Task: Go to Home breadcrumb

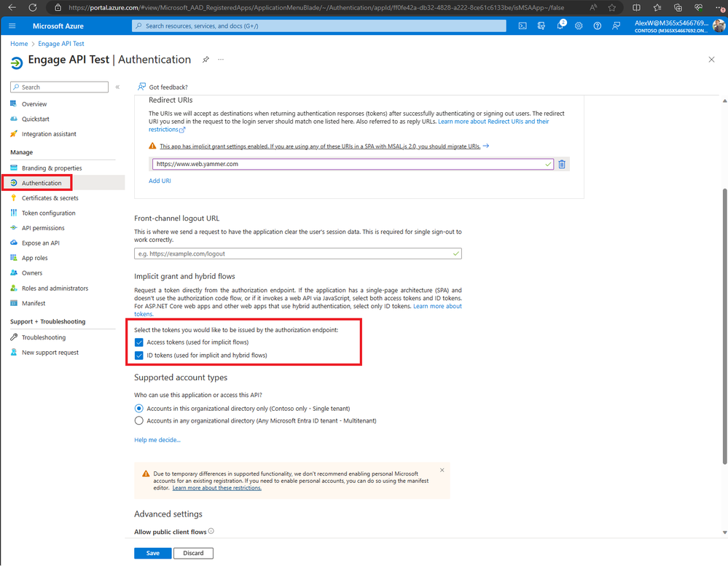Action: [19, 44]
